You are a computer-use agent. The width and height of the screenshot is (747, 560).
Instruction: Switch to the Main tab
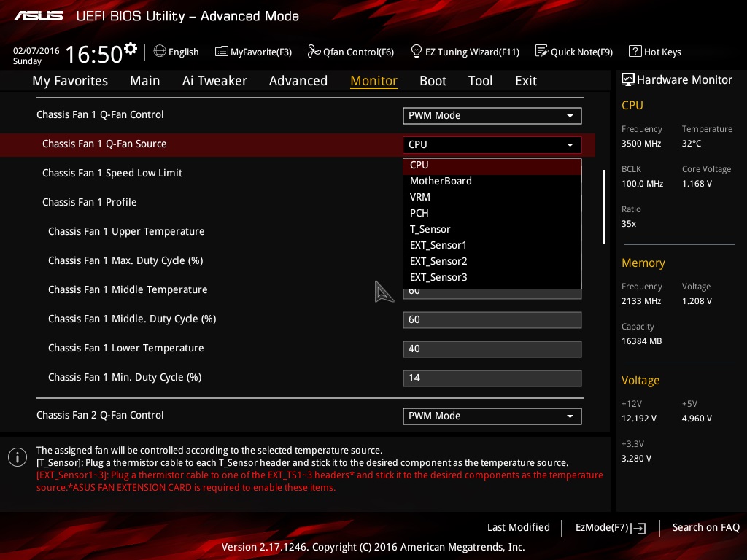[x=145, y=80]
